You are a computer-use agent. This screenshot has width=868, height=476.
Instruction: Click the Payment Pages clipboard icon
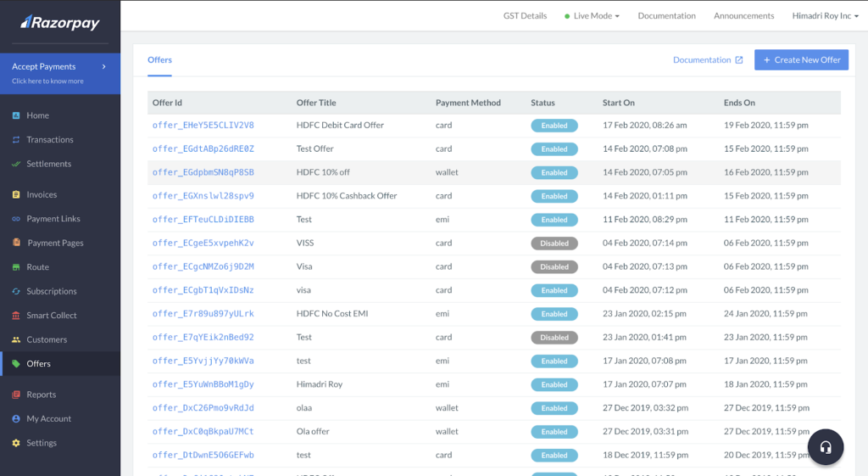click(x=17, y=243)
